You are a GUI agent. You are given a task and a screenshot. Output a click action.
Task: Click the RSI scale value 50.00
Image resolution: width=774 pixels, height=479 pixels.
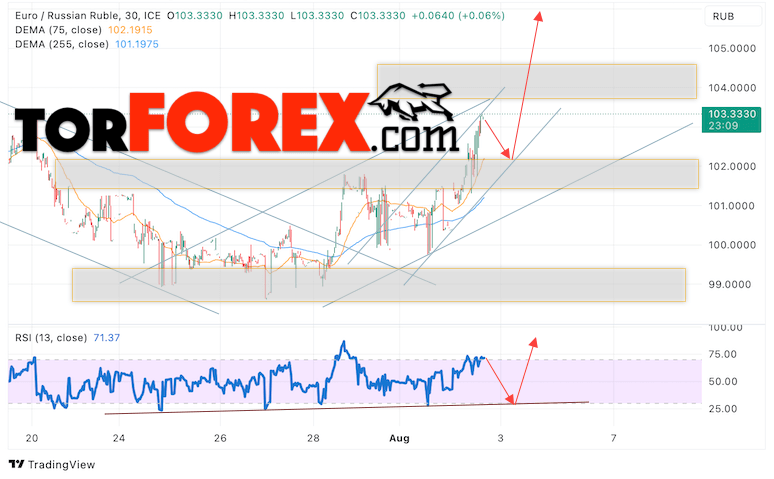723,381
